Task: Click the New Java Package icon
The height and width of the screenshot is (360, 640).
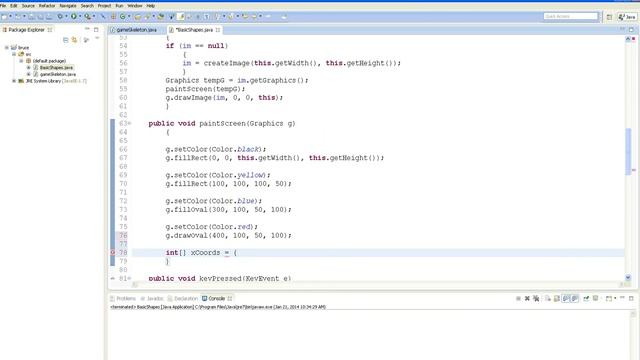Action: pos(113,16)
